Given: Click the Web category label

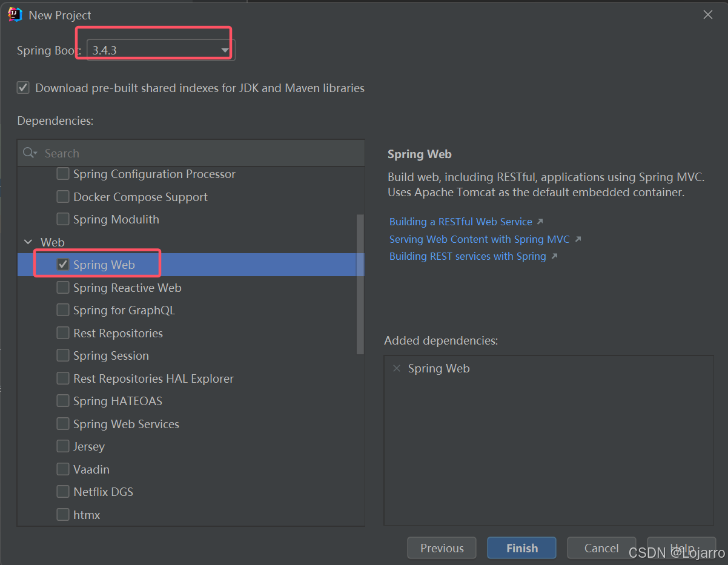Looking at the screenshot, I should 53,242.
